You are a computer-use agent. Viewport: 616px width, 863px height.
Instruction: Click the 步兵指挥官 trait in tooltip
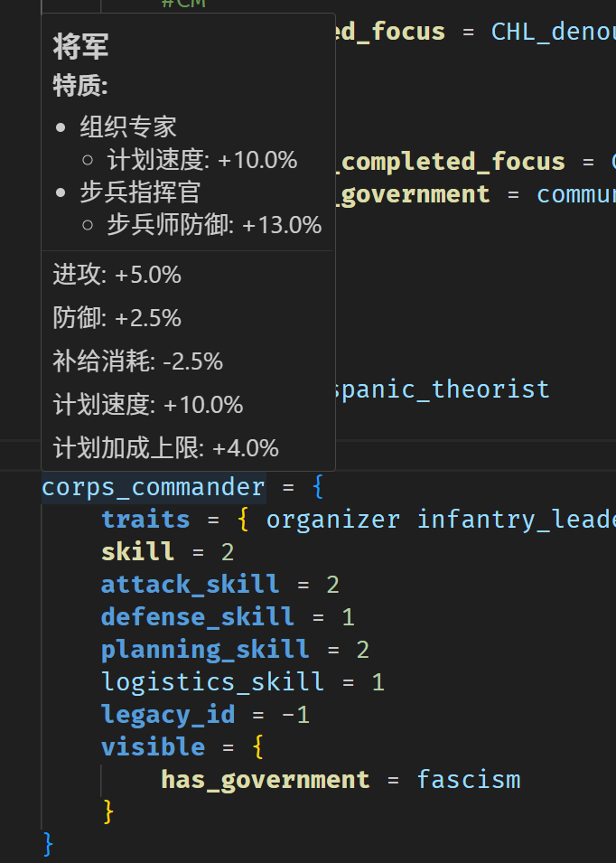[x=140, y=192]
